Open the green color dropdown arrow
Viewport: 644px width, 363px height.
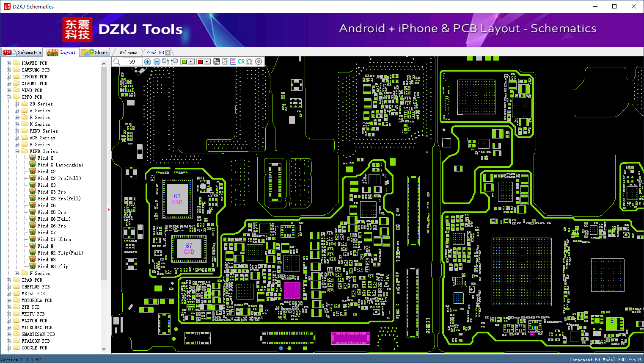click(x=191, y=62)
